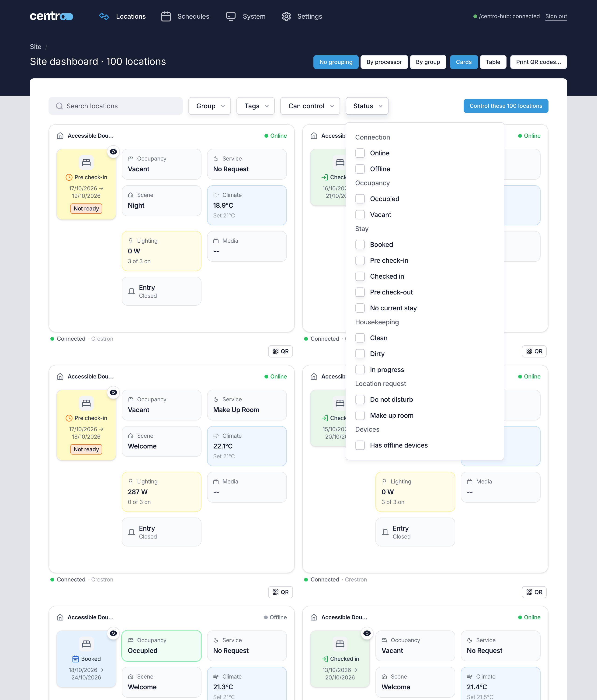
Task: Click the Climate icon on the 18.9°C tile
Action: point(216,195)
